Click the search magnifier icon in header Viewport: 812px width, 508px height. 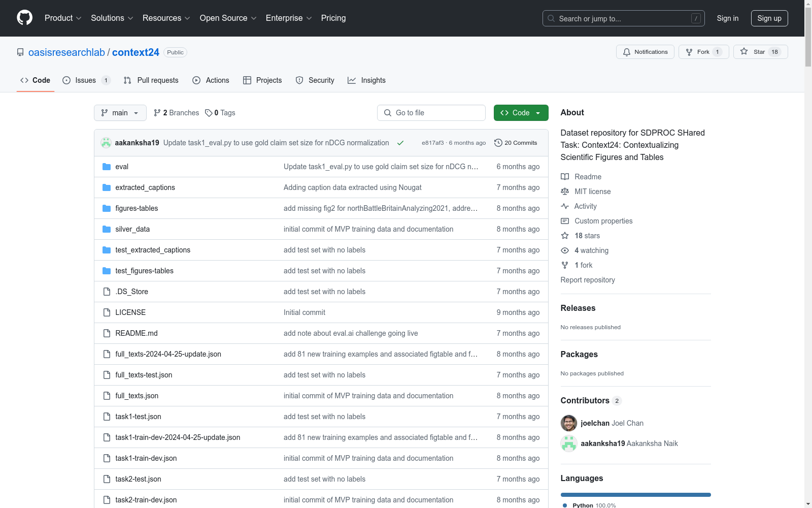coord(551,18)
